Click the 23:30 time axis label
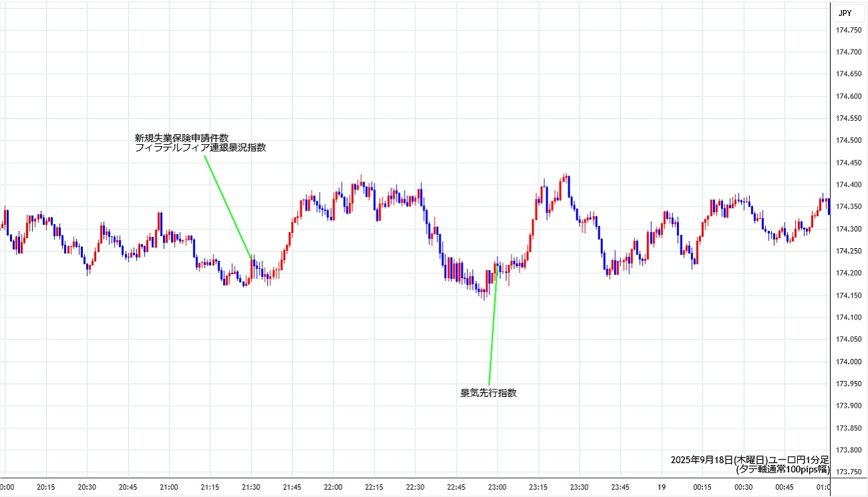Screen dimensions: 868x497 pyautogui.click(x=580, y=487)
